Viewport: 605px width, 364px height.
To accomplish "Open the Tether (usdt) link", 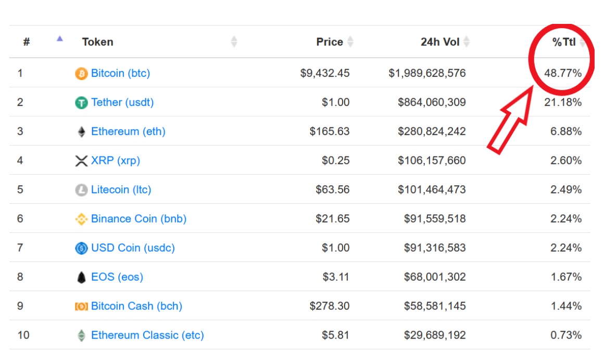I will (x=122, y=102).
